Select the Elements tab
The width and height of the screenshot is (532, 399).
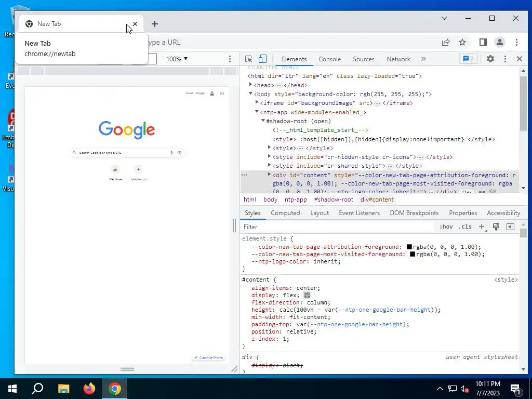[294, 59]
